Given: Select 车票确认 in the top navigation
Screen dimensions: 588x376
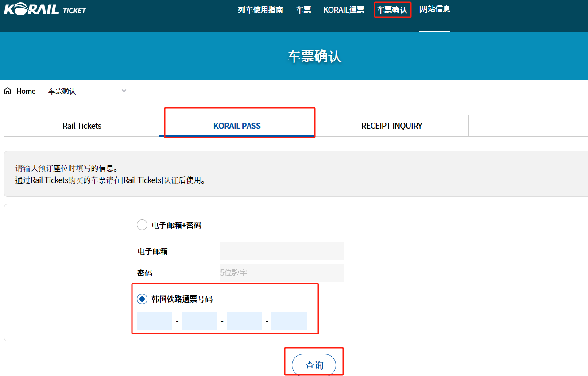Looking at the screenshot, I should 392,10.
